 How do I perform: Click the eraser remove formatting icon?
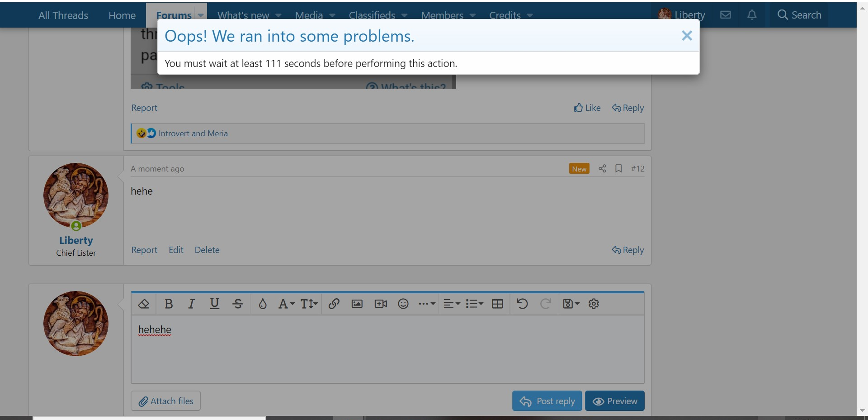[144, 304]
